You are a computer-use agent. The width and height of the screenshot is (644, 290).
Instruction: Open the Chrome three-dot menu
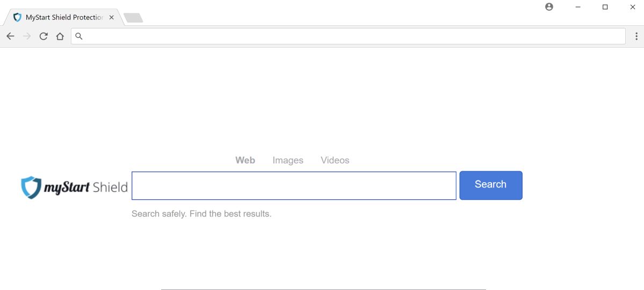coord(636,37)
